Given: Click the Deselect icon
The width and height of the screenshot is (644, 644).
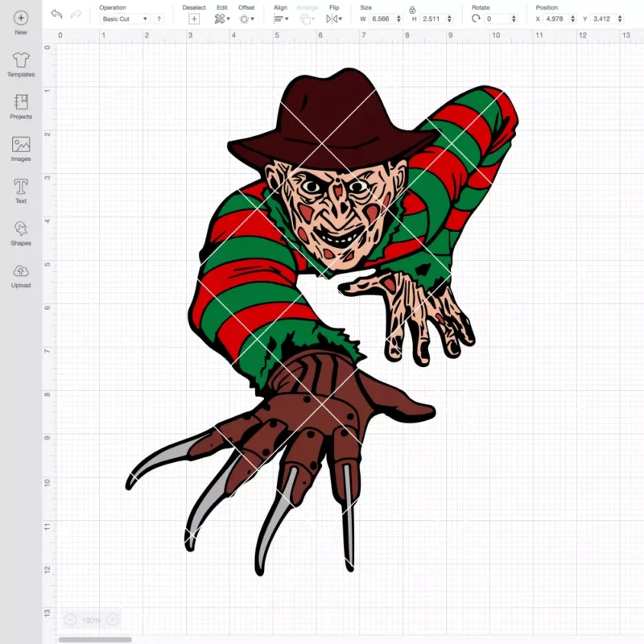Looking at the screenshot, I should [194, 19].
